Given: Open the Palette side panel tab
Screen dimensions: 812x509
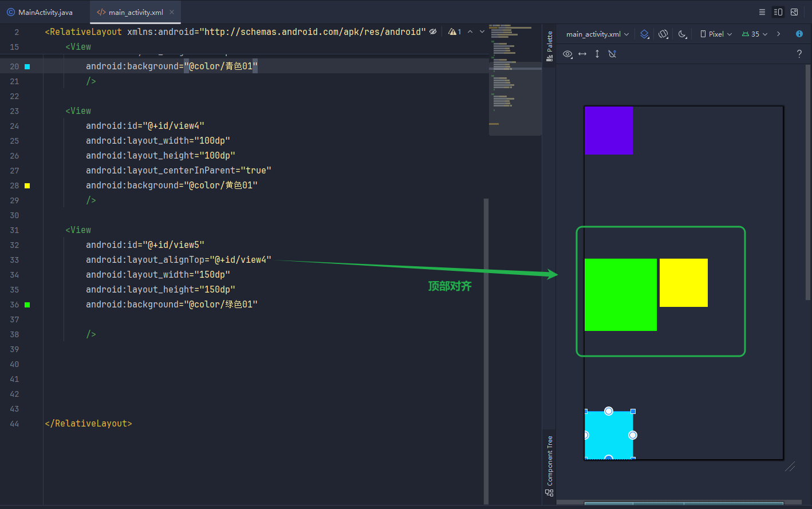Looking at the screenshot, I should coord(549,46).
